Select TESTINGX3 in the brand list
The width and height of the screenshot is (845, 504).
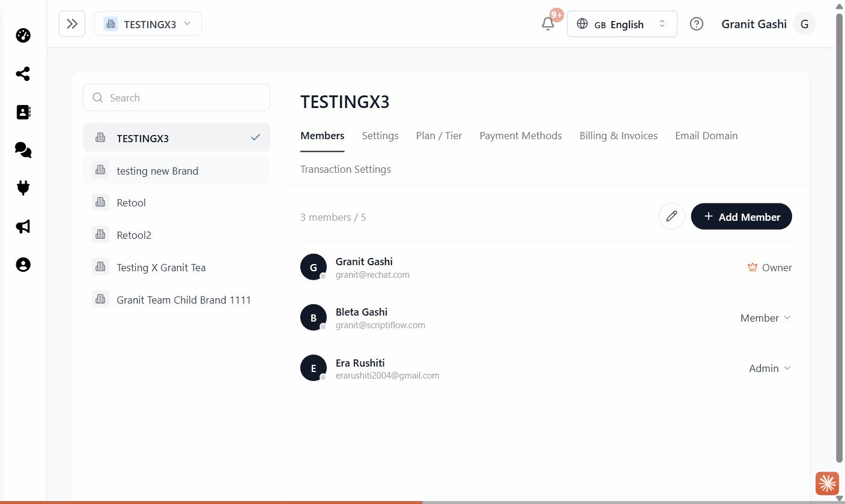tap(177, 138)
